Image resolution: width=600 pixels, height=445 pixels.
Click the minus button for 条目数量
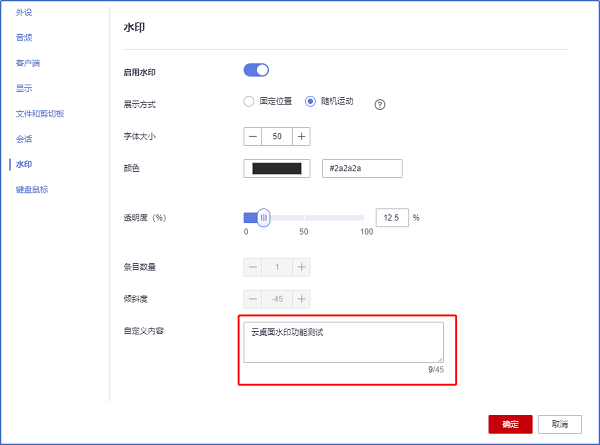pyautogui.click(x=252, y=267)
